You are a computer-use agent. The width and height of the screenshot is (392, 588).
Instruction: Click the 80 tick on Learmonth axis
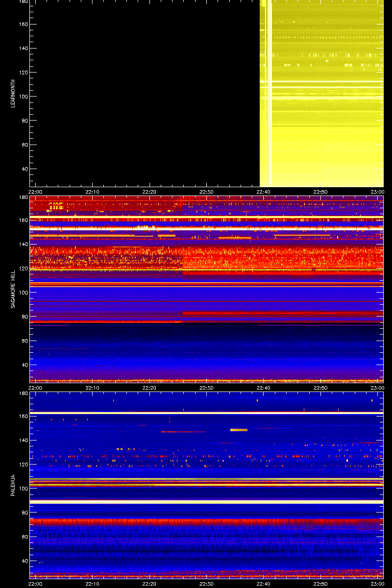(x=25, y=121)
